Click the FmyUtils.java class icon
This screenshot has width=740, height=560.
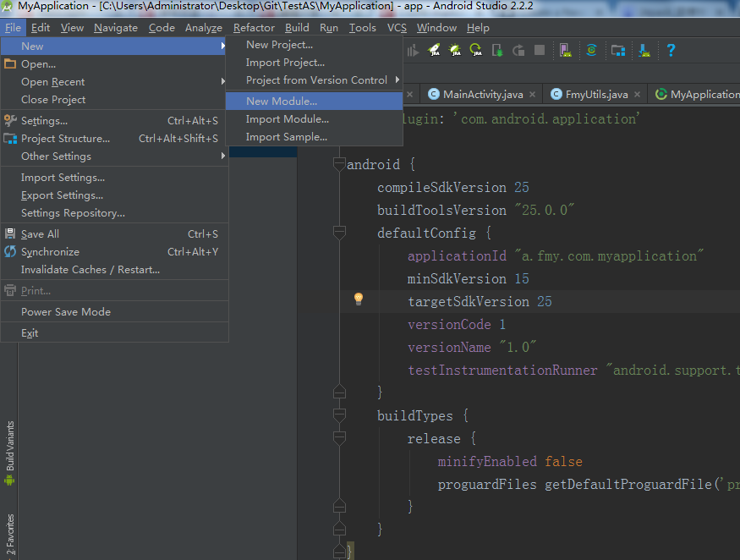click(x=556, y=94)
